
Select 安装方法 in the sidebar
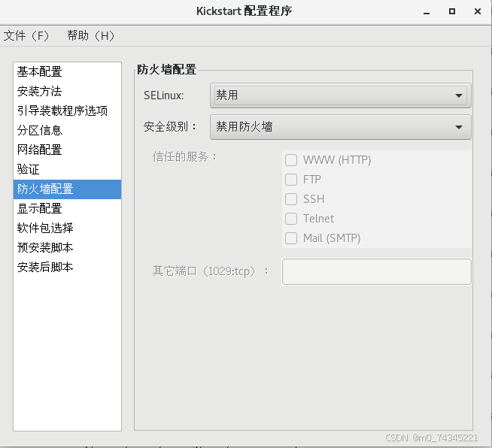[67, 91]
